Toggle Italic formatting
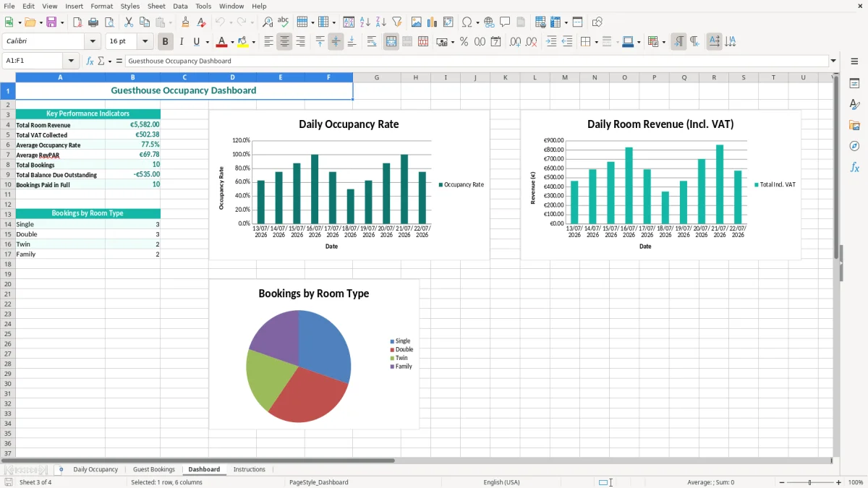 point(182,42)
